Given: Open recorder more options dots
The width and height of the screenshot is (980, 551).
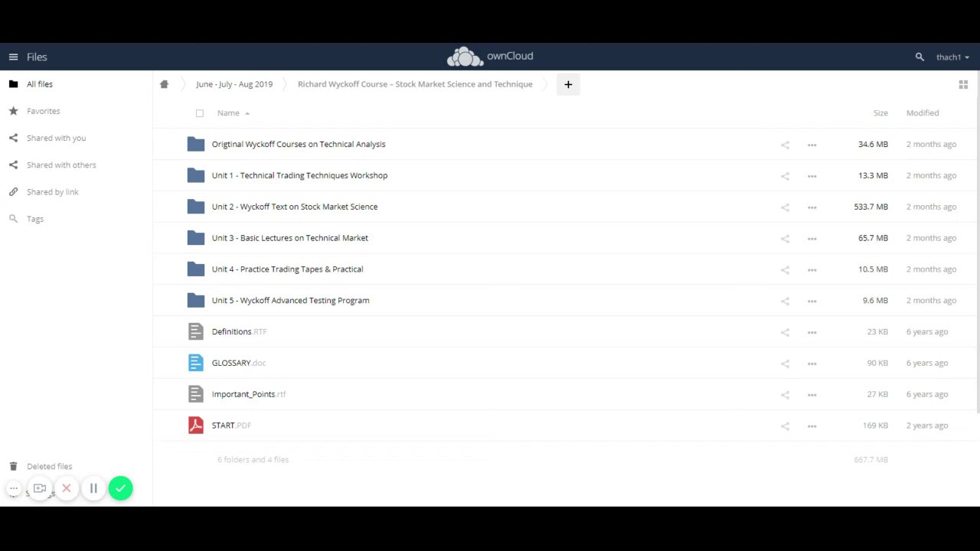Looking at the screenshot, I should tap(14, 488).
